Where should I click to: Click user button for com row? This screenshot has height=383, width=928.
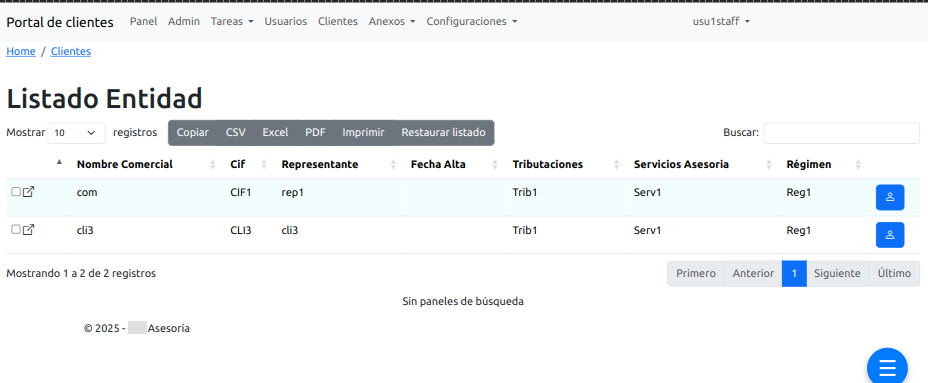point(890,197)
